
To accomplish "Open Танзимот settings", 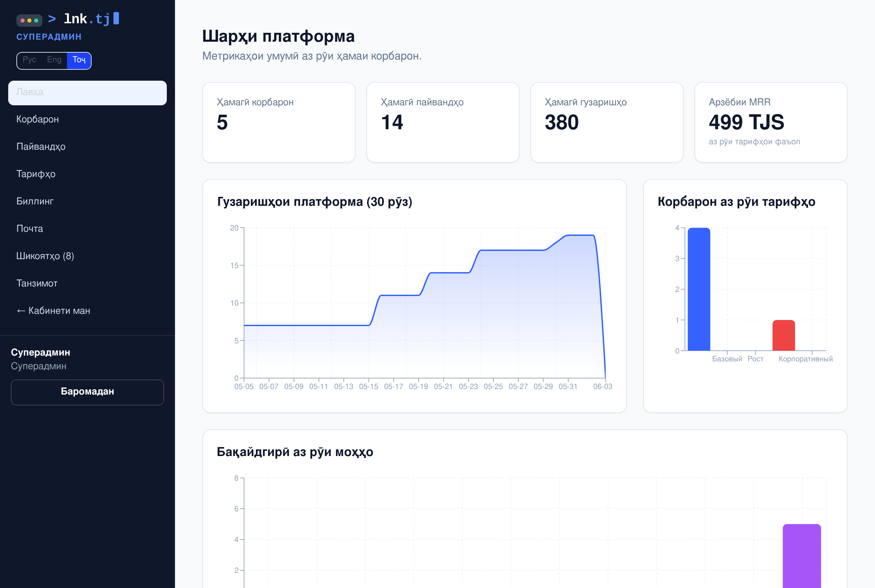I will click(87, 283).
